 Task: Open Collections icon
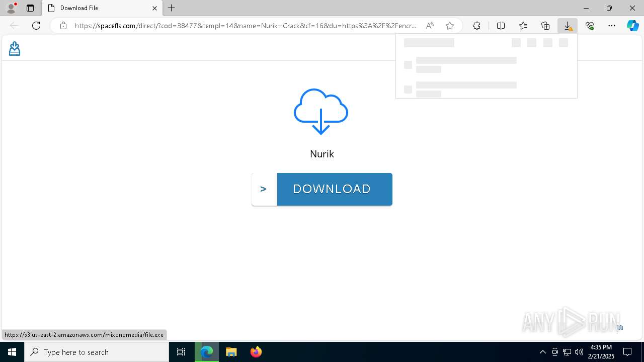[x=545, y=26]
